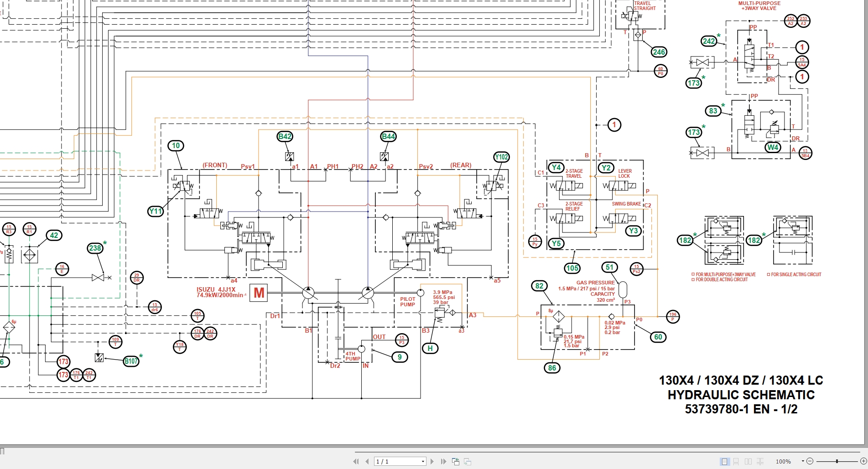Image resolution: width=868 pixels, height=469 pixels.
Task: Zoom out using the minus icon
Action: pyautogui.click(x=811, y=461)
